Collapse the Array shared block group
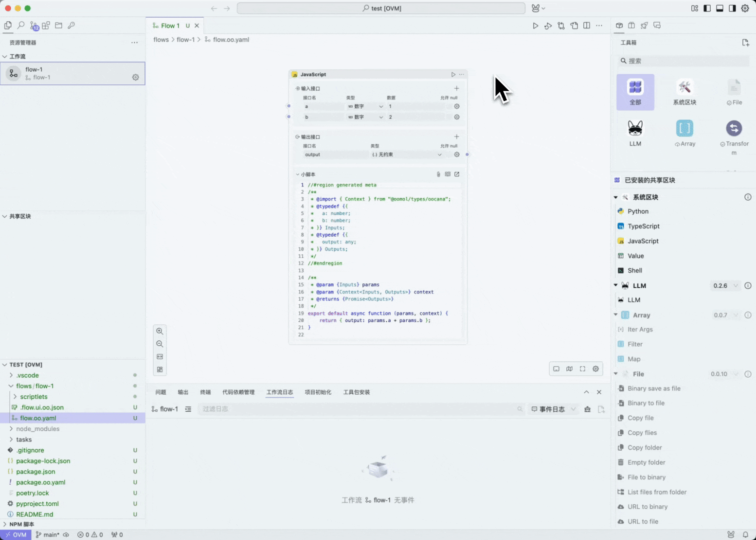 click(616, 315)
